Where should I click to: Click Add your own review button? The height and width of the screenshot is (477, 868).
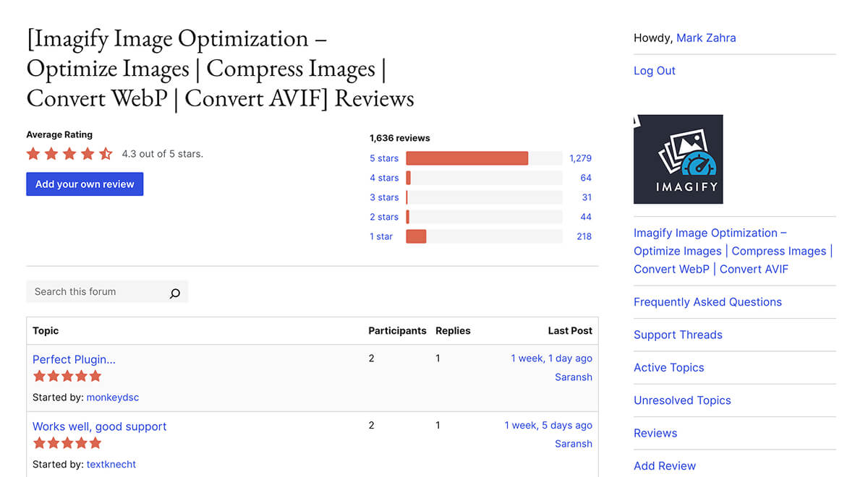click(85, 184)
